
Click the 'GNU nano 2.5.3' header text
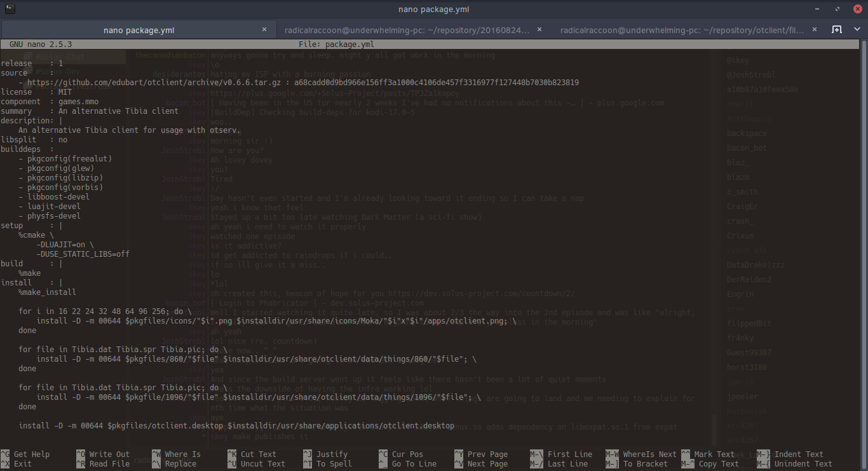(x=41, y=45)
